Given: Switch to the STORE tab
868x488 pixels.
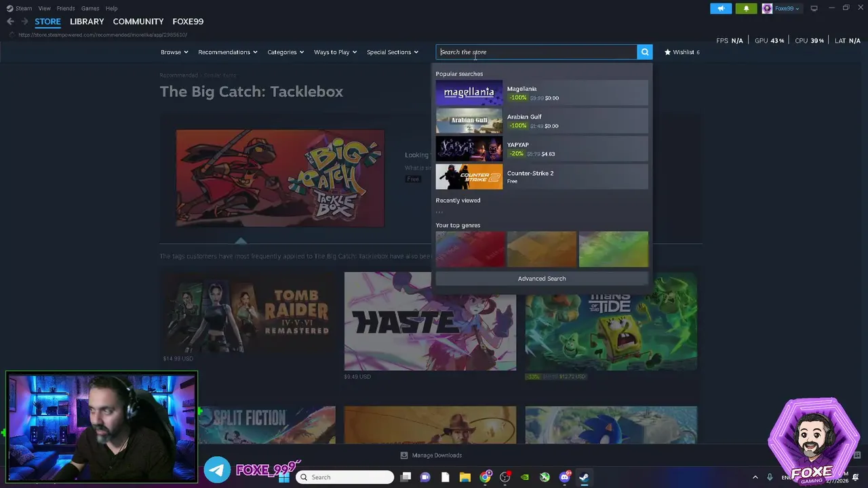Looking at the screenshot, I should coord(47,22).
